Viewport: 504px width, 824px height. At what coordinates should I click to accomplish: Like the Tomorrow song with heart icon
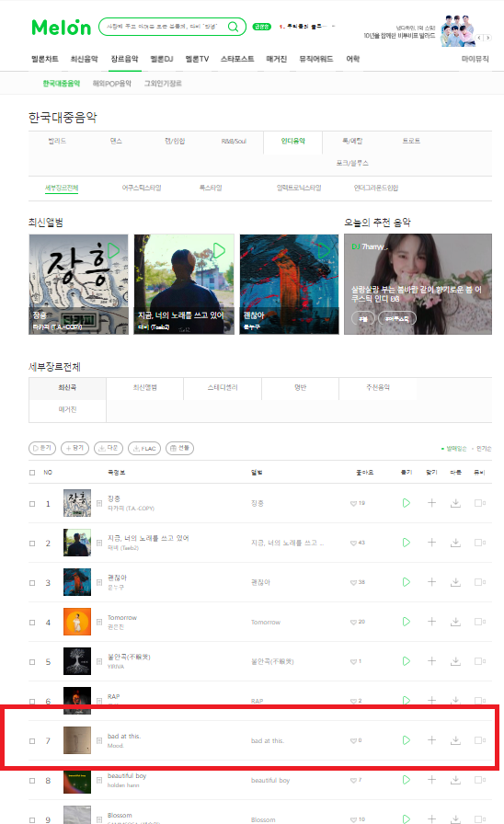point(354,622)
